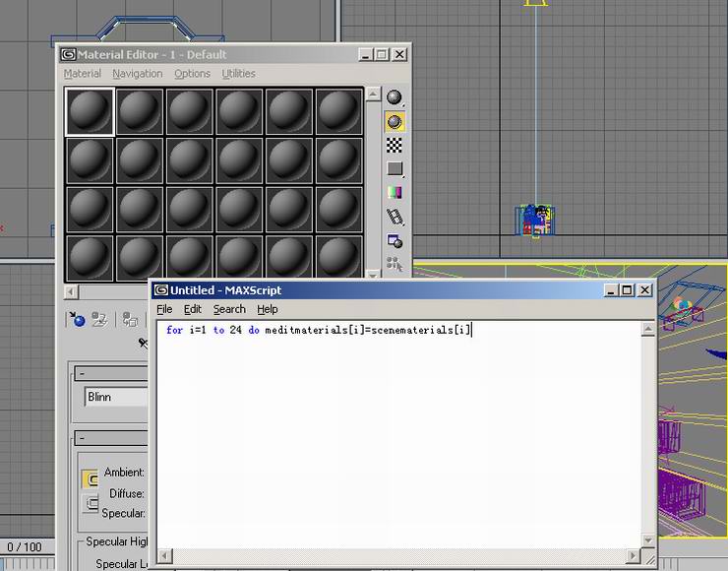Select last sample slot in third row
This screenshot has height=571, width=728.
coord(339,209)
